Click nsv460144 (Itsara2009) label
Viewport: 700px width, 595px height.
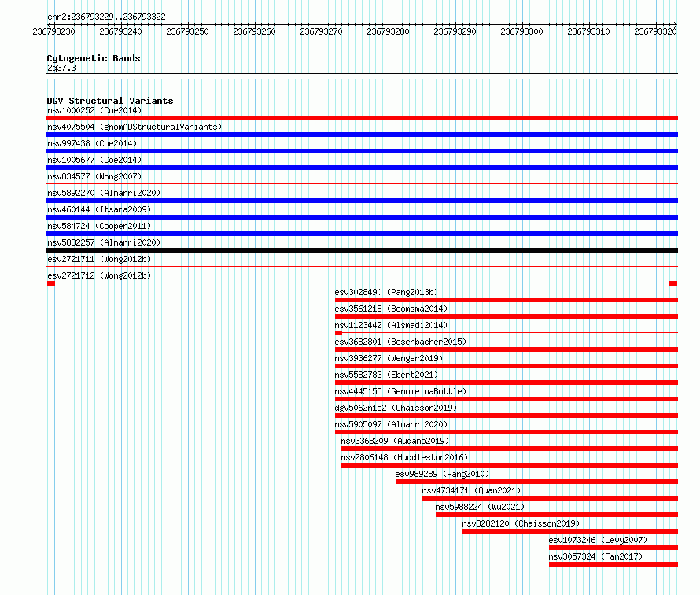tap(99, 209)
